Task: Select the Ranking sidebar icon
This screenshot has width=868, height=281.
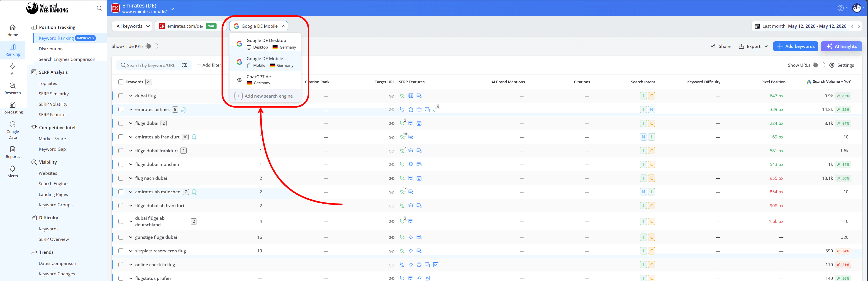Action: [x=12, y=50]
